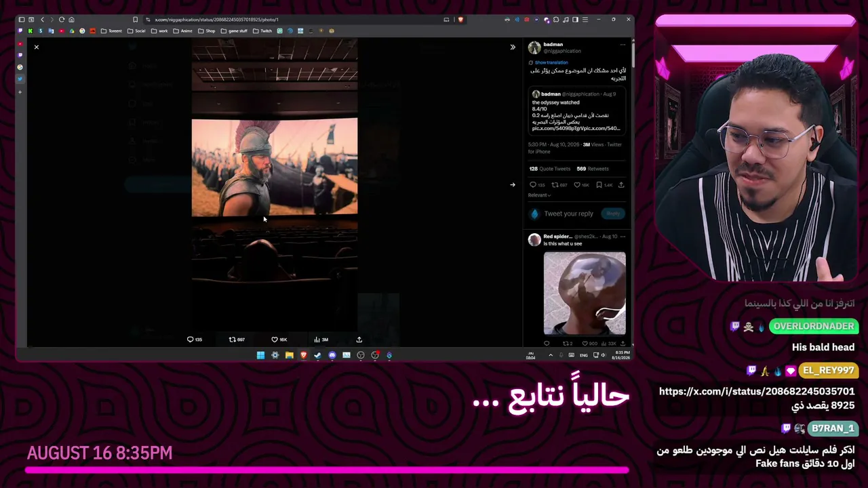Open the ENG language switcher
The width and height of the screenshot is (868, 488).
pos(583,355)
